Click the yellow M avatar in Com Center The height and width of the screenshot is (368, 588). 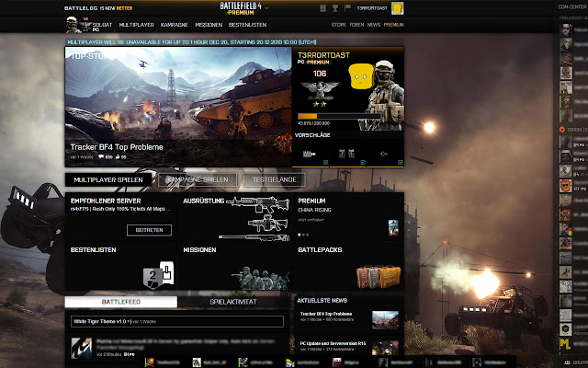click(566, 343)
